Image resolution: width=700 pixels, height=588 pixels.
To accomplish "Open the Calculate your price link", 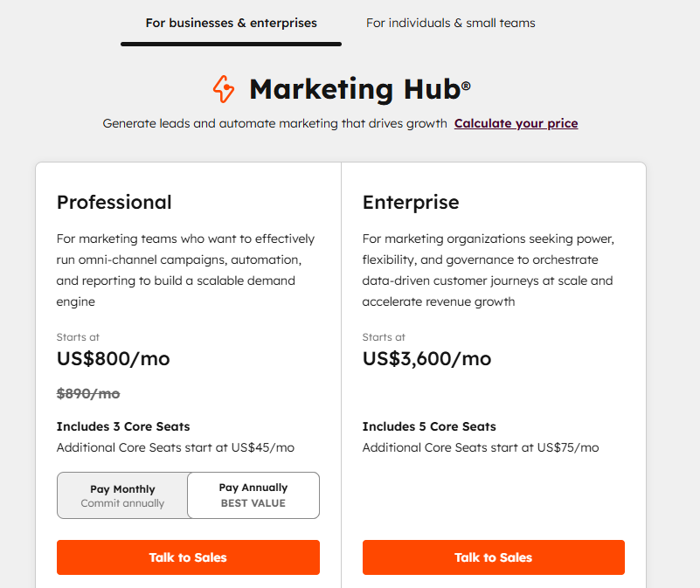I will click(x=516, y=123).
